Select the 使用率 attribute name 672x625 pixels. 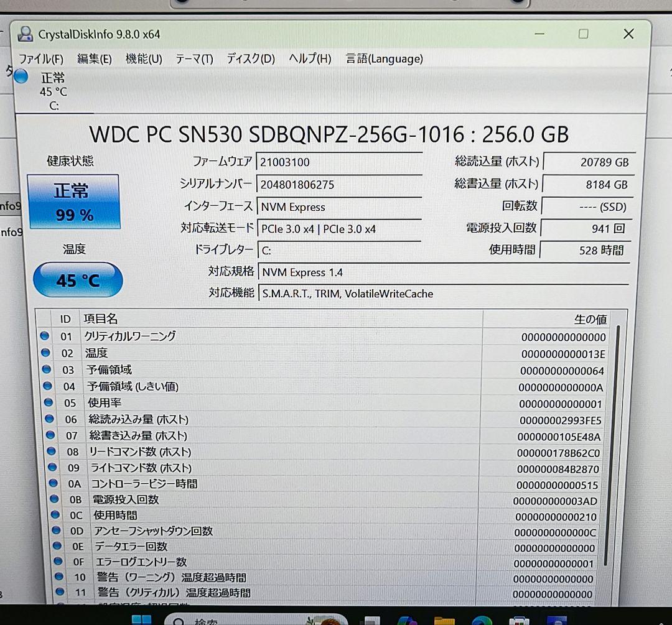[105, 402]
